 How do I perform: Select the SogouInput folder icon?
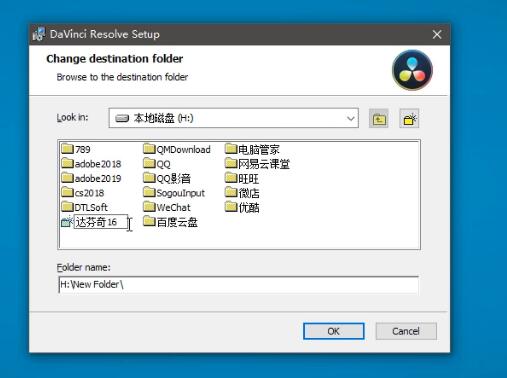pos(149,192)
